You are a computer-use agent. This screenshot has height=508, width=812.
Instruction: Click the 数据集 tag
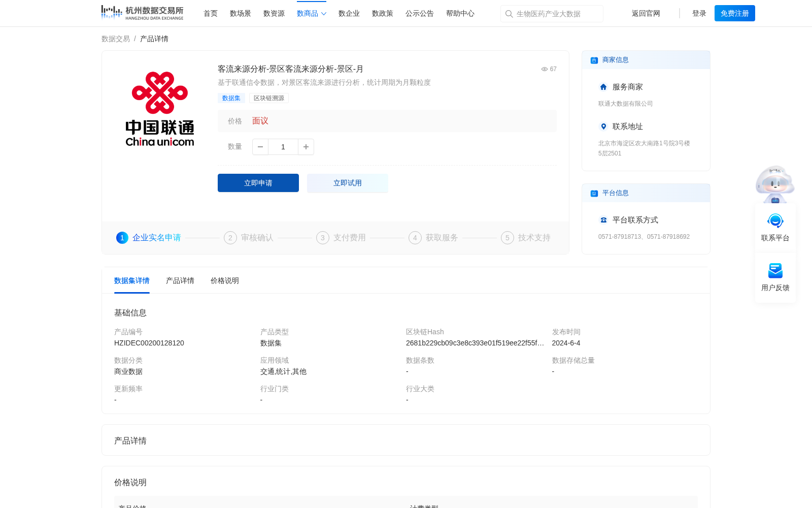[231, 98]
